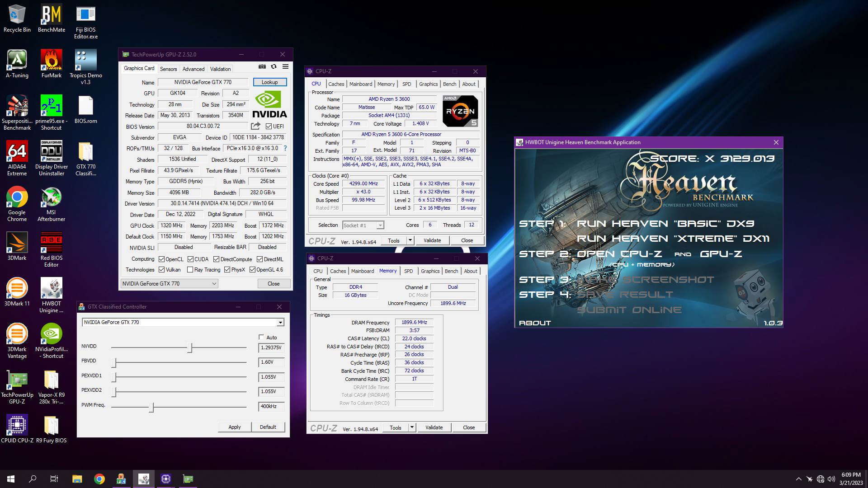Toggle the UEFI checkbox in GPU-Z

point(269,127)
